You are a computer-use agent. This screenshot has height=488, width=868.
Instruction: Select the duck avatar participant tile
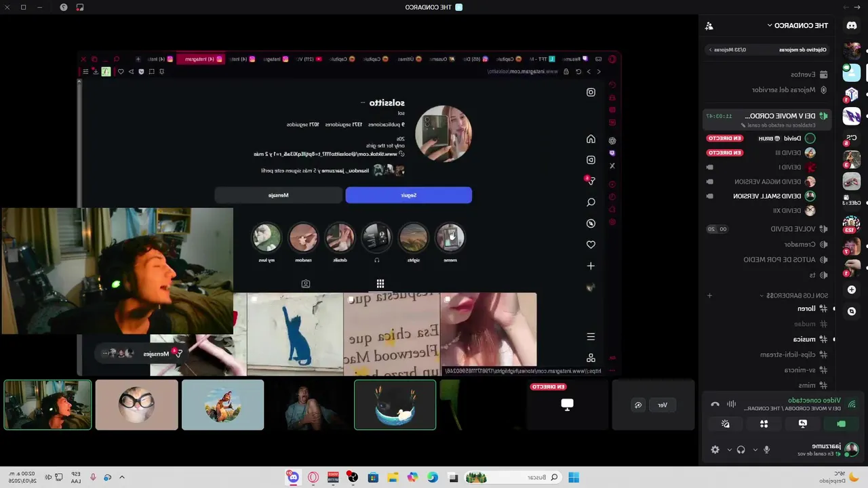pyautogui.click(x=395, y=405)
